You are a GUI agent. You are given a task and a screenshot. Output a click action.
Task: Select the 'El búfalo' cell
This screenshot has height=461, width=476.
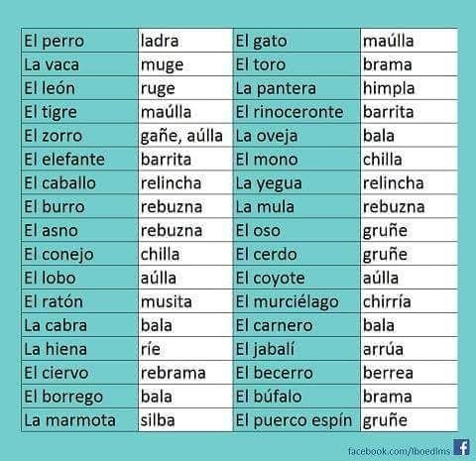297,397
